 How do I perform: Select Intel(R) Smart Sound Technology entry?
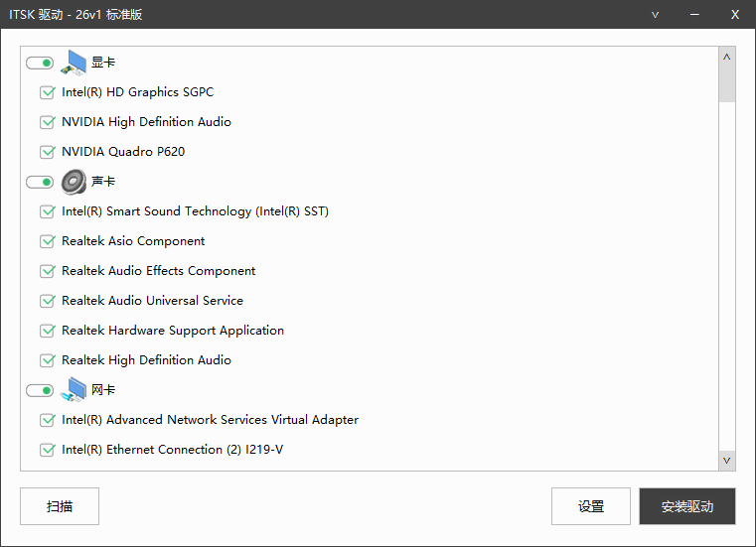pyautogui.click(x=195, y=211)
